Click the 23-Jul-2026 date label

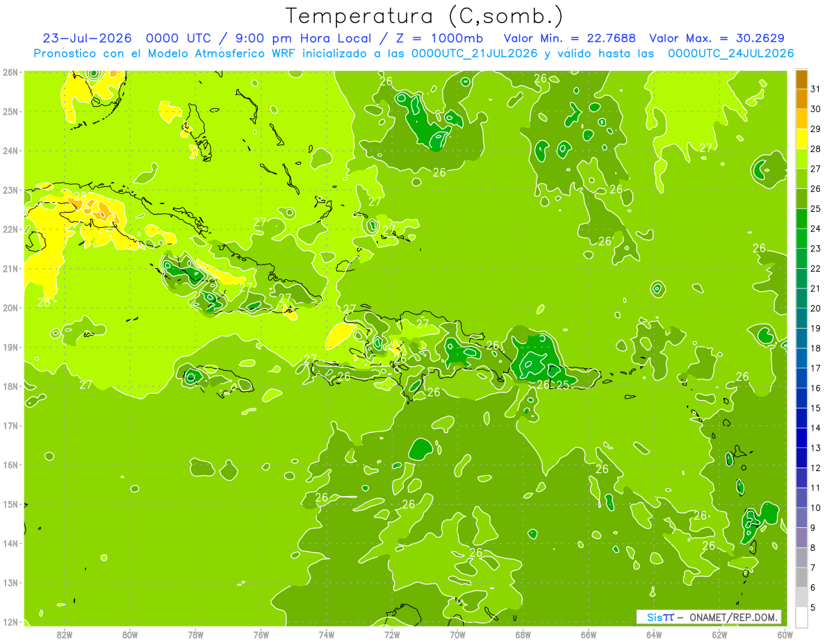pos(86,38)
